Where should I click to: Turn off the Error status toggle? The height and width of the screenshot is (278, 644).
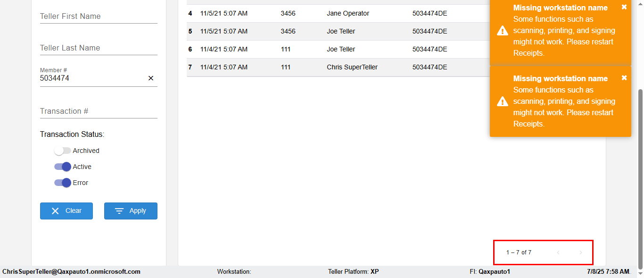point(62,183)
